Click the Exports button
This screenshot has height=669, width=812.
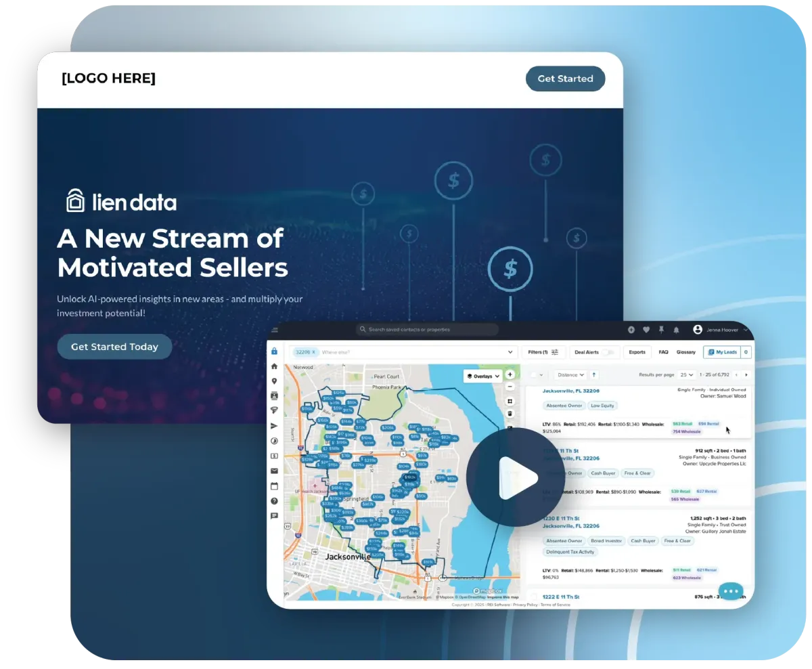tap(637, 352)
